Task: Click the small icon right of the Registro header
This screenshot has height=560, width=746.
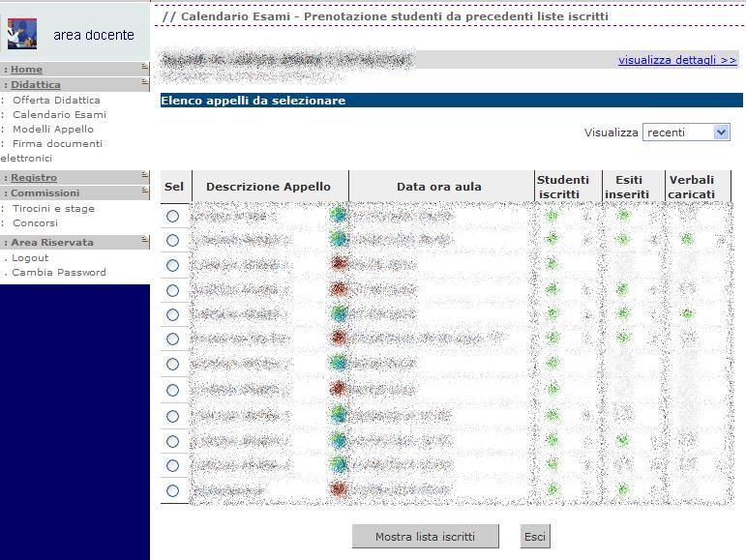Action: point(144,175)
